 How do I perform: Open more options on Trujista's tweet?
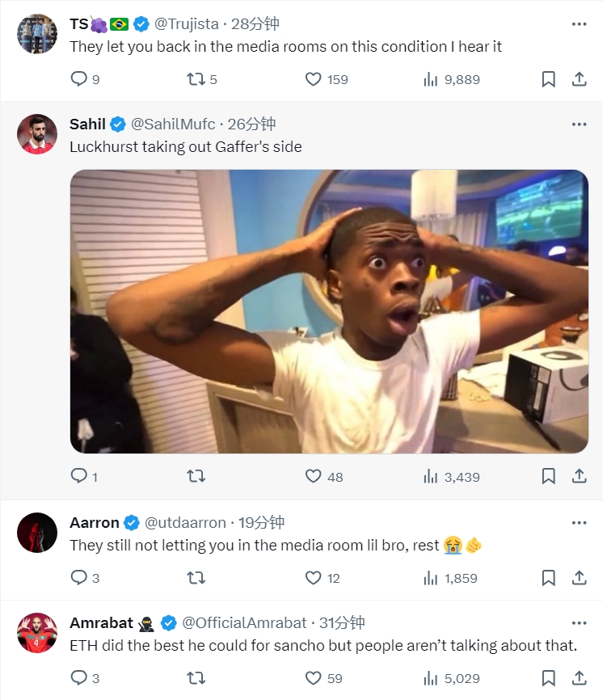579,24
